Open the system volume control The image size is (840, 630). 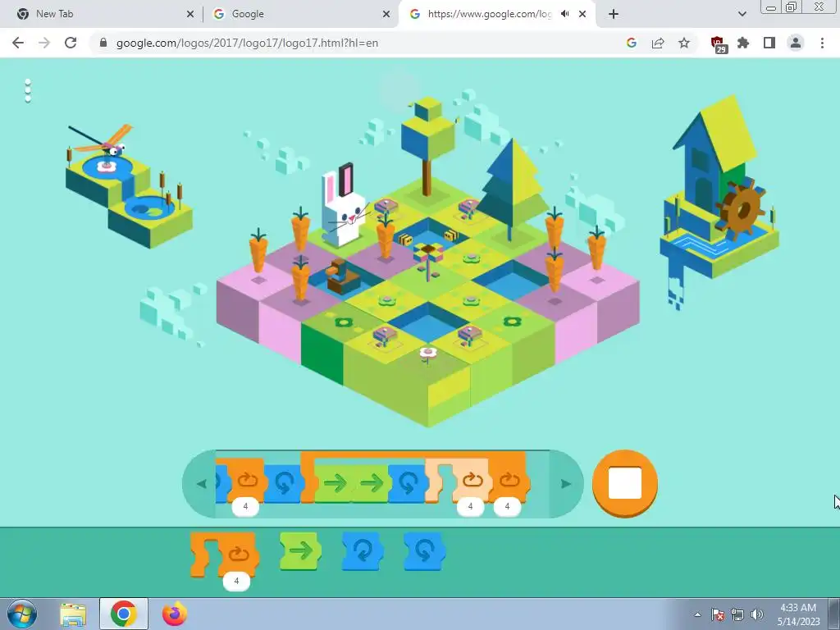coord(756,614)
